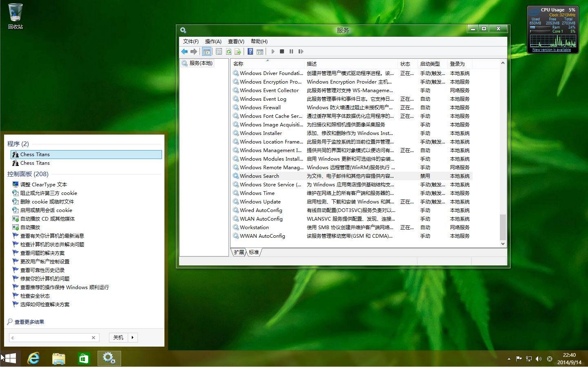Sort by the 状态 column header
The height and width of the screenshot is (367, 588).
click(407, 64)
